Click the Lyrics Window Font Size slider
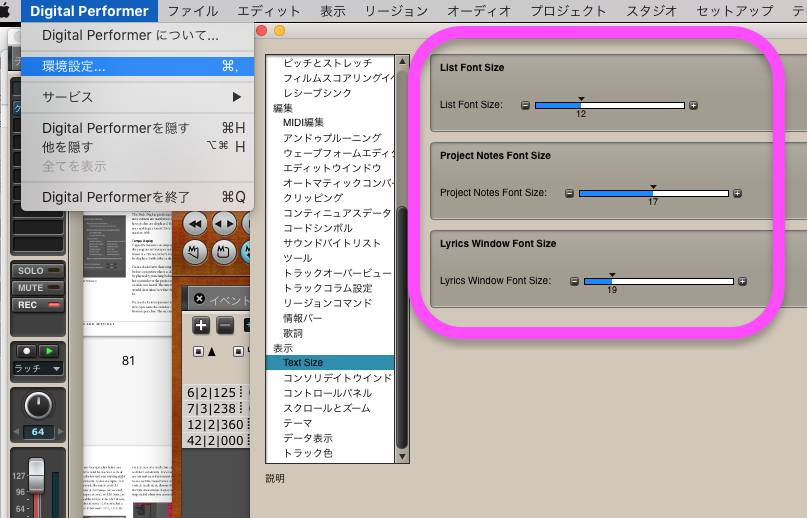The image size is (807, 518). point(659,281)
